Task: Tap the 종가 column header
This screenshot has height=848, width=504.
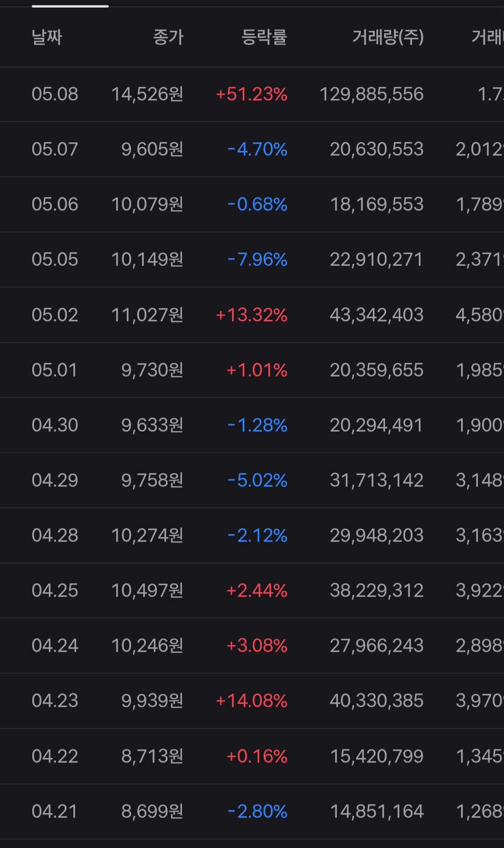Action: point(168,37)
